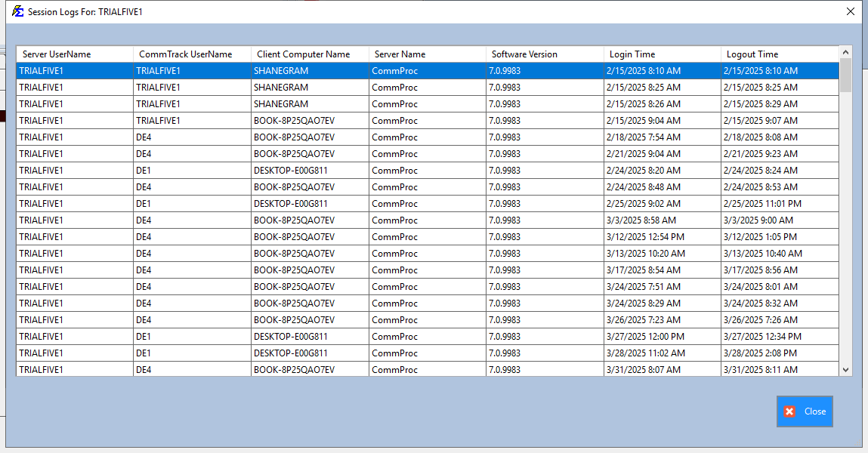Select SHANEGRAM cell in the 8:26 AM login row
This screenshot has width=868, height=453.
281,104
